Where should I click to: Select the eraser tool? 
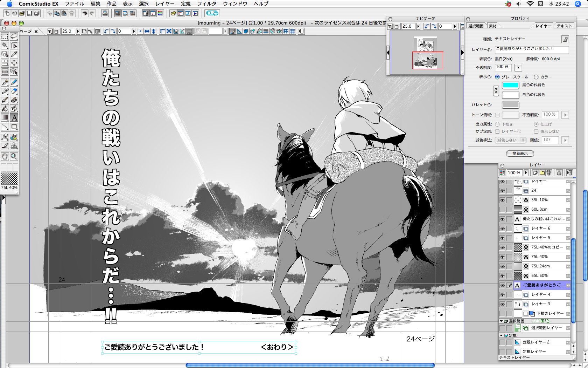pyautogui.click(x=14, y=91)
